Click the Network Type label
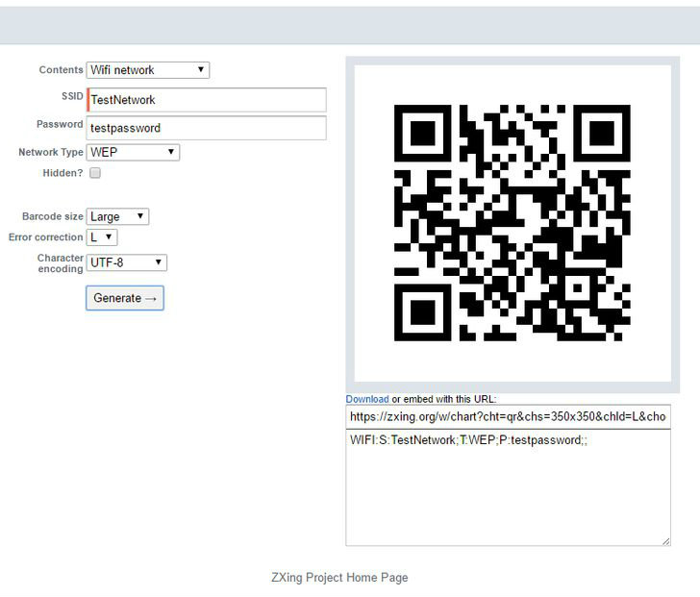Viewport: 700px width, 597px height. (51, 152)
